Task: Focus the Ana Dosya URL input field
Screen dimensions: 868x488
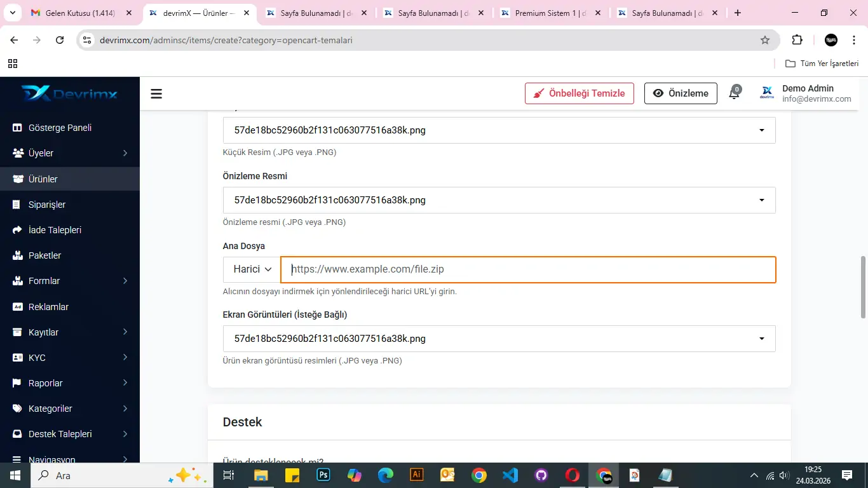Action: click(x=527, y=269)
